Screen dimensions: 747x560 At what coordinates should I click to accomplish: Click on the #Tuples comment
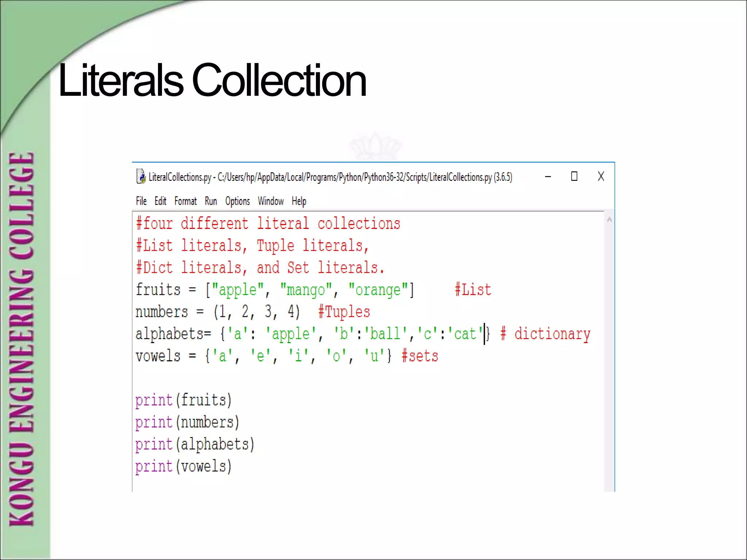point(344,312)
